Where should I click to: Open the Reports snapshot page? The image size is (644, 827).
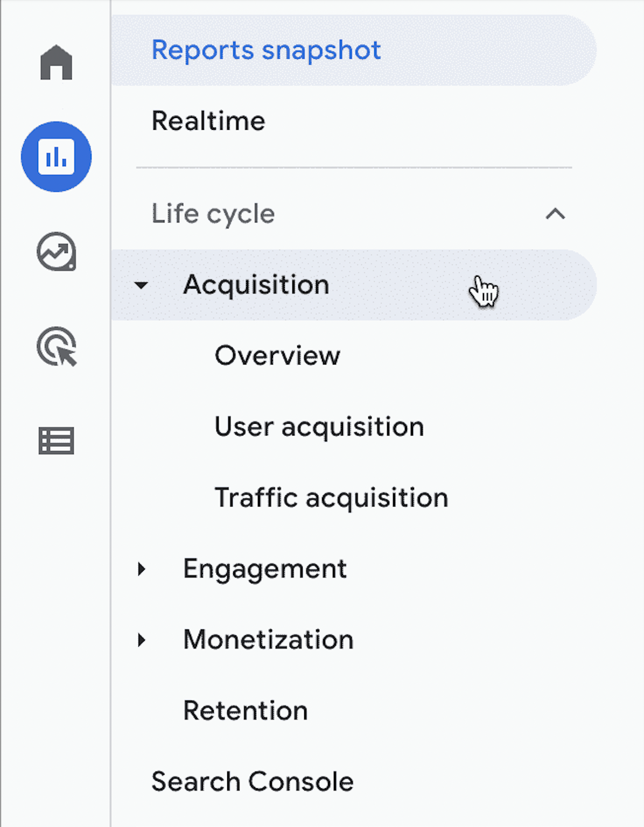pos(266,50)
